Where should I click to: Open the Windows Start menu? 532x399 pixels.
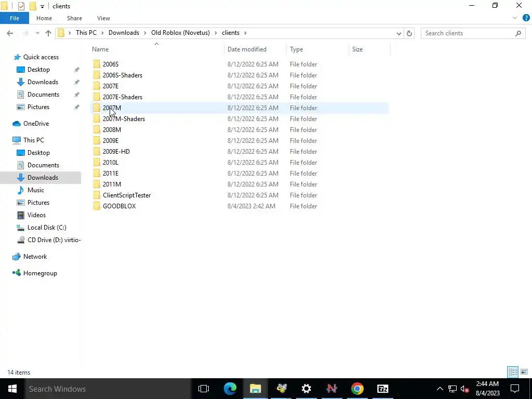(x=12, y=389)
